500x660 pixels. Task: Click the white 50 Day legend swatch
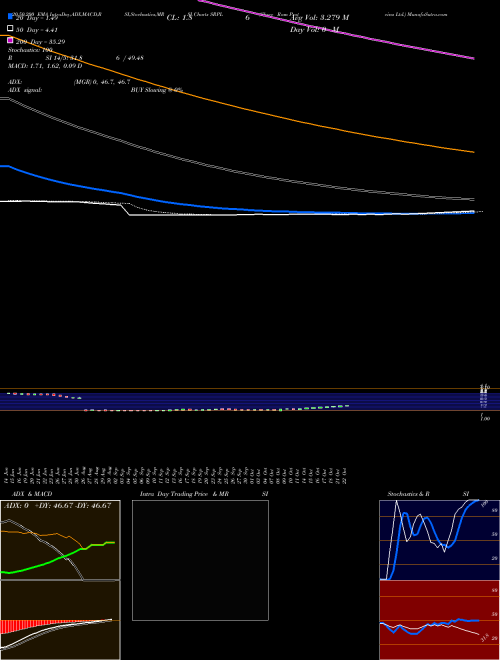[x=10, y=28]
